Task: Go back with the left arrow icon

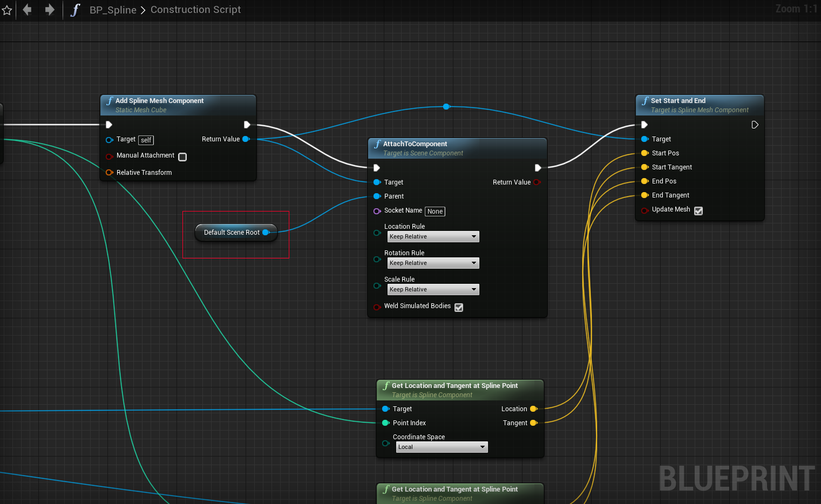Action: pyautogui.click(x=27, y=10)
